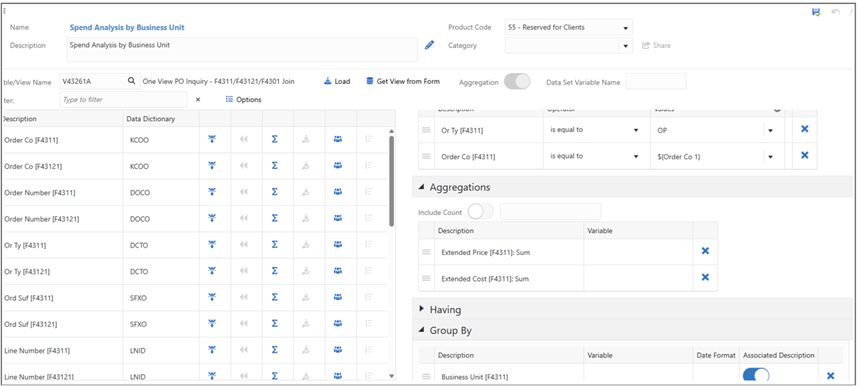Edit the description using the pencil icon

point(429,46)
